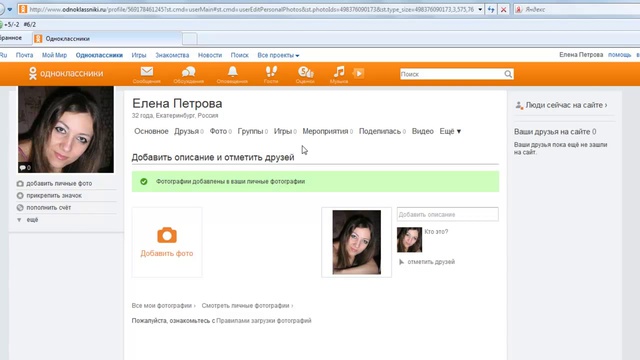This screenshot has height=360, width=640.
Task: Click the отметить друзей link
Action: [431, 262]
